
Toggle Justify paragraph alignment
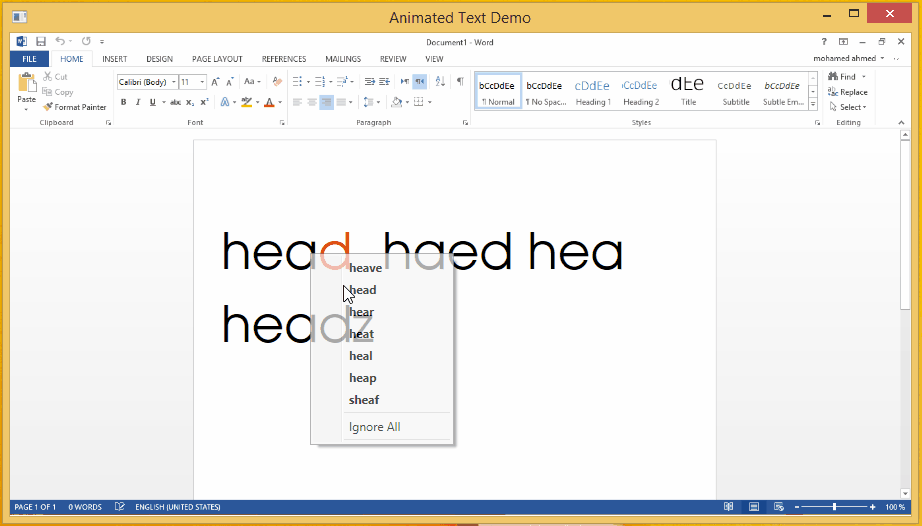coord(341,102)
